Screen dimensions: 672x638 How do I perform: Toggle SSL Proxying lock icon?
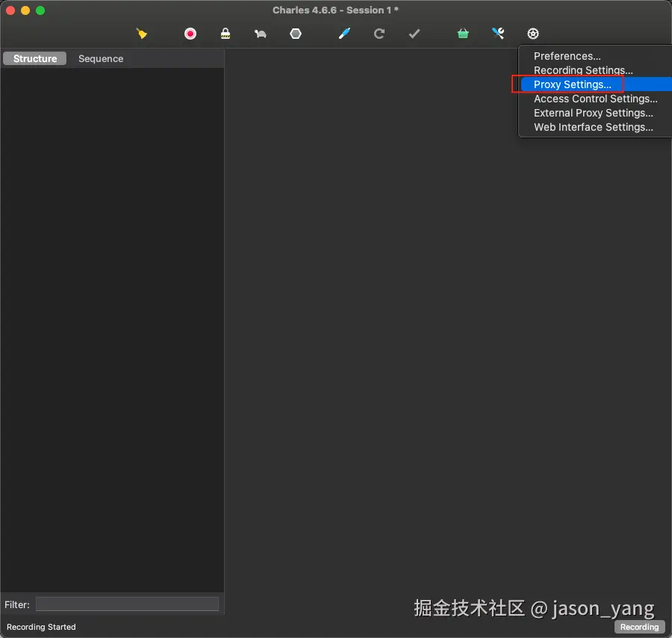(225, 34)
